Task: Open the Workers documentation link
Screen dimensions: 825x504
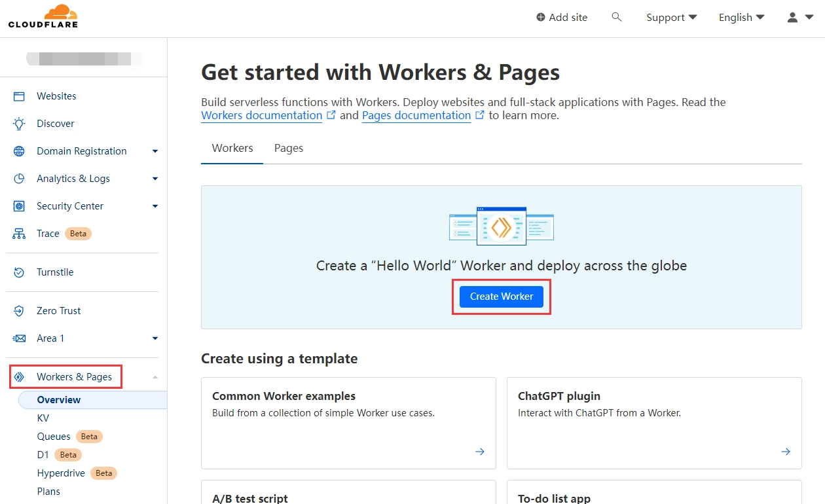Action: 261,116
